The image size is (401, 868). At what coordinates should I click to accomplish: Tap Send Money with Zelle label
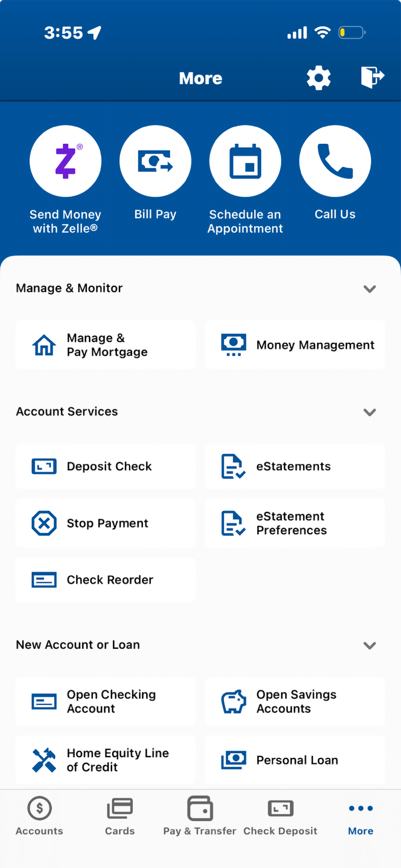pos(65,222)
